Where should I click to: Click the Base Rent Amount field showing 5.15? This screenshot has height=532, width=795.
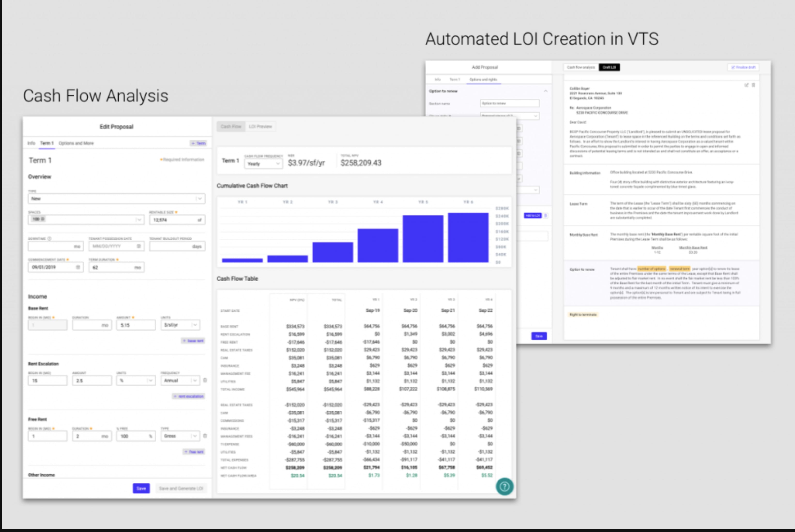(136, 325)
